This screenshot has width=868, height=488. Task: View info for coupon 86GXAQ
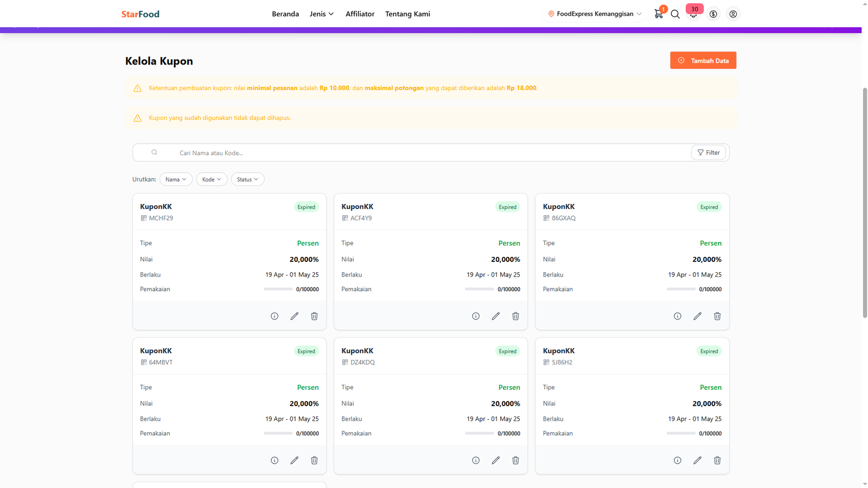677,316
